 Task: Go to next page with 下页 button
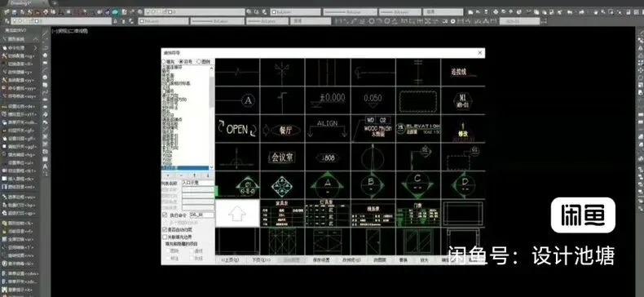[x=261, y=260]
